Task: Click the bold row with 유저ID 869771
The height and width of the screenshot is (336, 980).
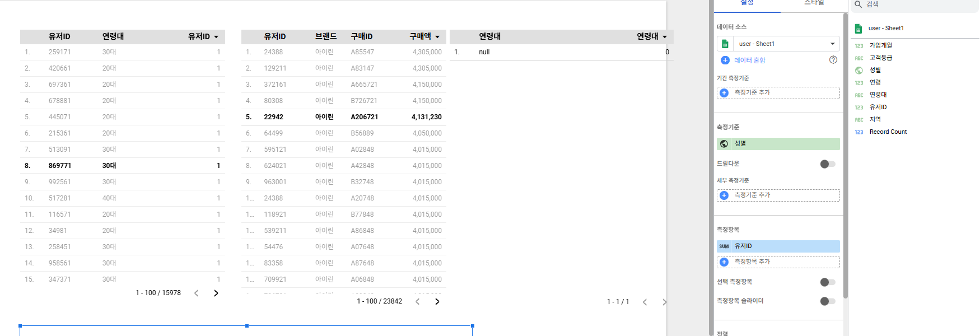Action: click(123, 166)
